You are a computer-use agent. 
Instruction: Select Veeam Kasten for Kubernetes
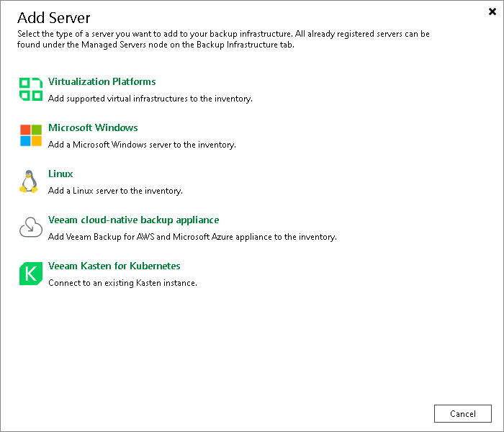coord(114,266)
